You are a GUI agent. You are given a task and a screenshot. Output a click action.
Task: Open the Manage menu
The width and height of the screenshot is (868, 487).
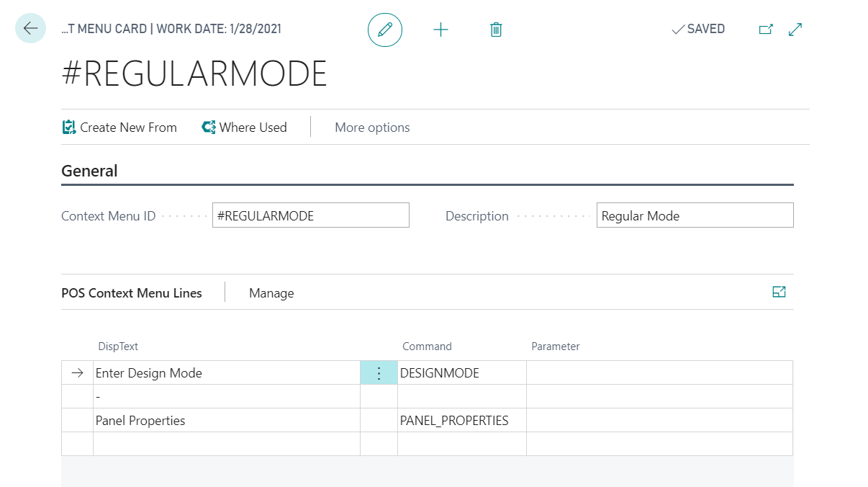[x=271, y=293]
